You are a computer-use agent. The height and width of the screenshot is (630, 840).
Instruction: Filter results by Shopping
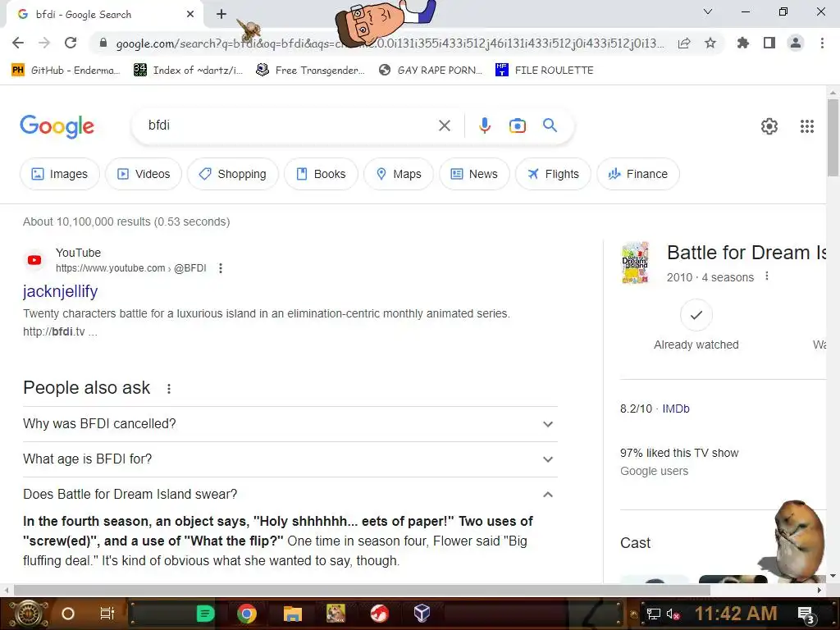click(232, 174)
